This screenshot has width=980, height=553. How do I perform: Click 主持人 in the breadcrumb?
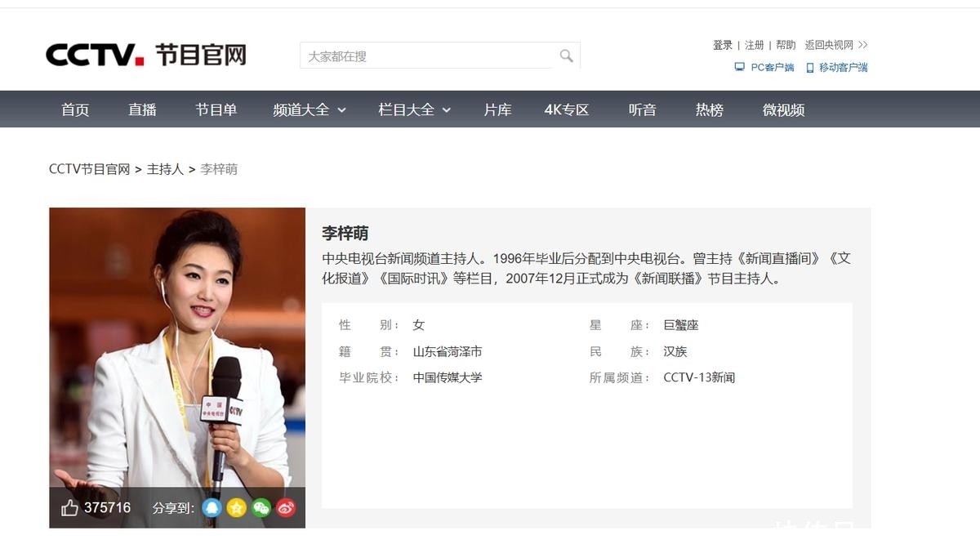165,169
